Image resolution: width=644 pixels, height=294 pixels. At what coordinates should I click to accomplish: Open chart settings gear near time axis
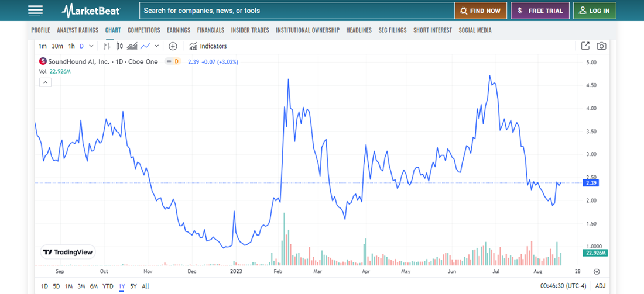pos(597,271)
